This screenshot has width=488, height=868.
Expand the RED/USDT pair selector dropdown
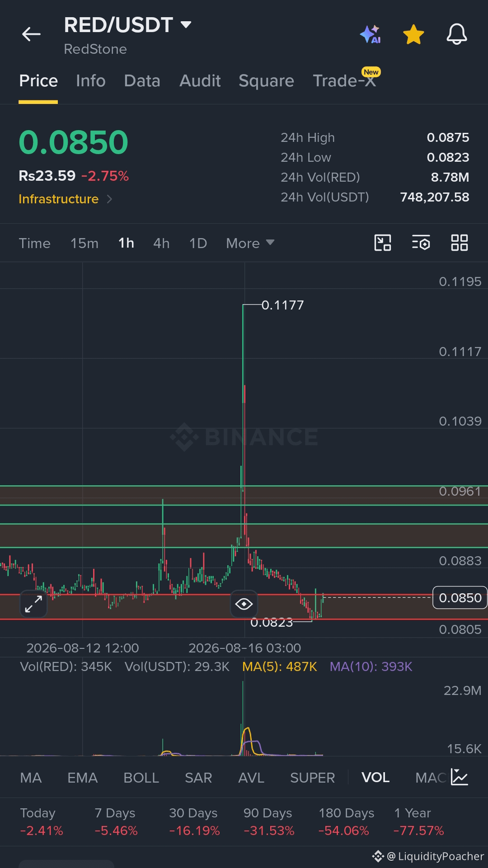(186, 24)
